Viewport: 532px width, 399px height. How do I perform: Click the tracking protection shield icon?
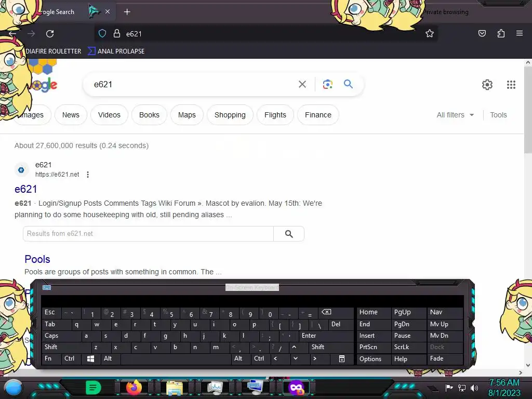pos(102,34)
